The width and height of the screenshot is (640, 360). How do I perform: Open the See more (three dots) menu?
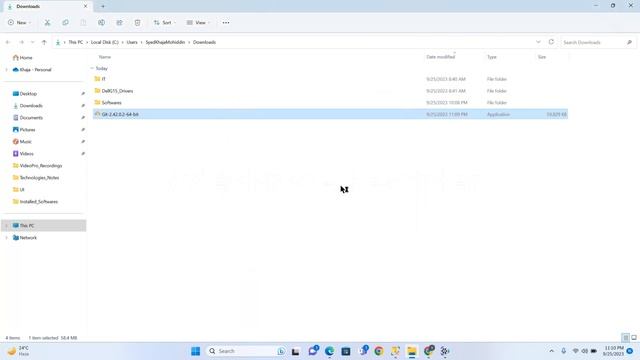point(226,23)
